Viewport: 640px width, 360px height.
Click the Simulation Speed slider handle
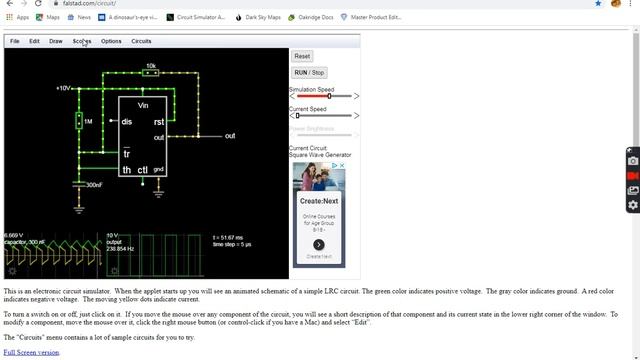(329, 96)
